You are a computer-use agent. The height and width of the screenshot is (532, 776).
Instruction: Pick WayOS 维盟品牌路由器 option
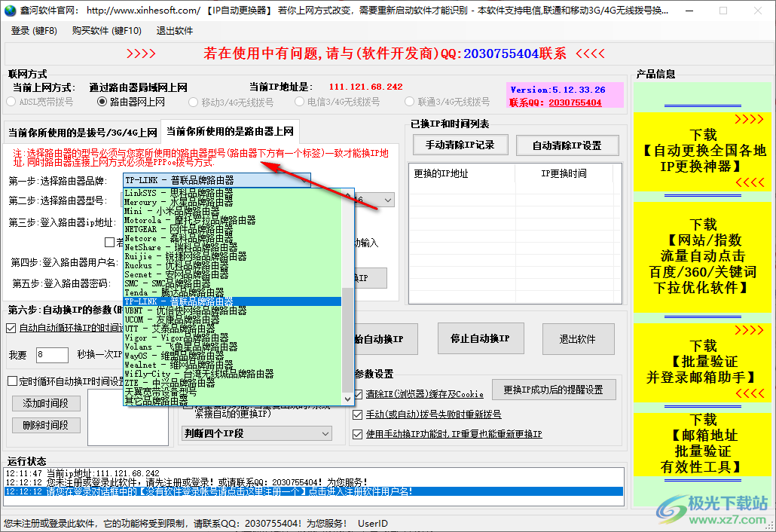(232, 356)
